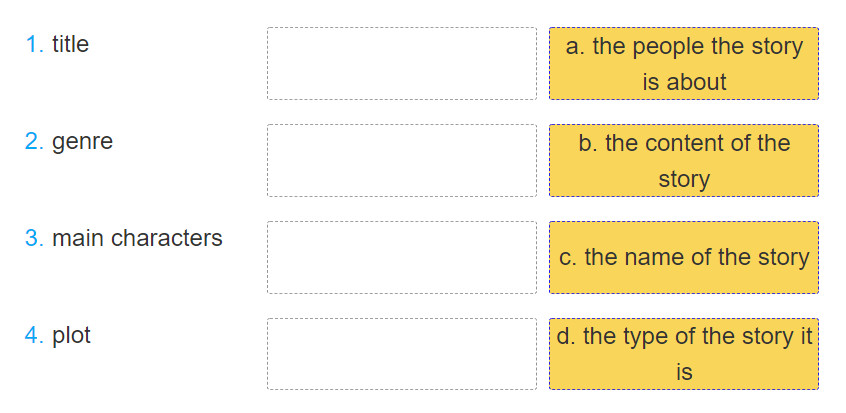Choose the 'c. the name of the story' card

point(684,258)
